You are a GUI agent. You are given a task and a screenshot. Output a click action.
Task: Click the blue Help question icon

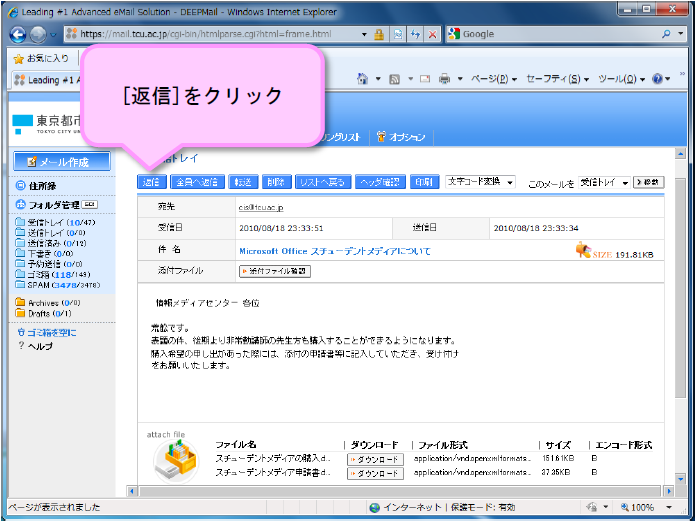(657, 79)
